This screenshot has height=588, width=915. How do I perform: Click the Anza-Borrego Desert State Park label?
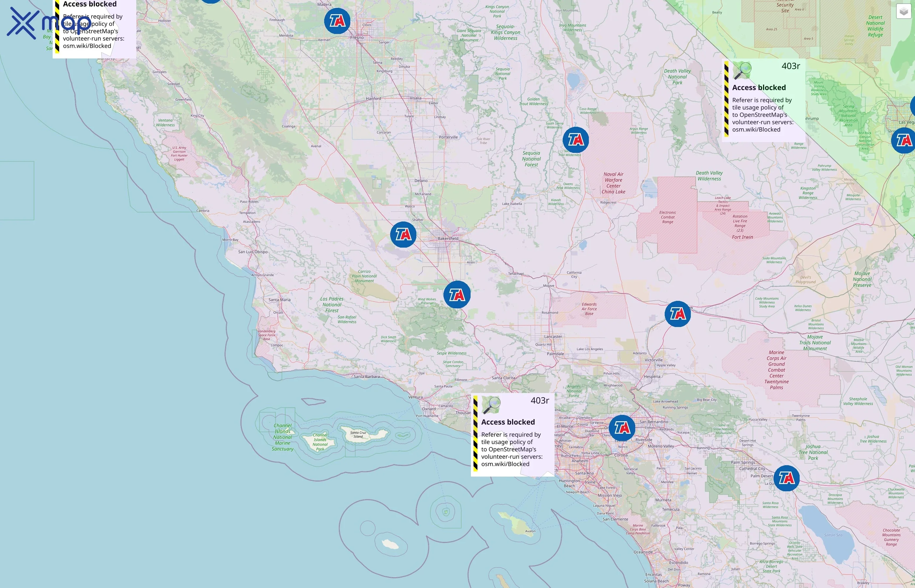pos(772,566)
